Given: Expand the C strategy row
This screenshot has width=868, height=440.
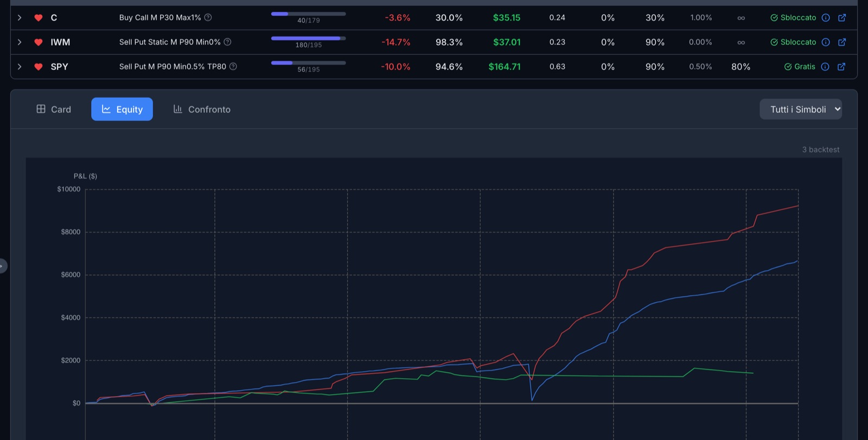Looking at the screenshot, I should (x=20, y=18).
